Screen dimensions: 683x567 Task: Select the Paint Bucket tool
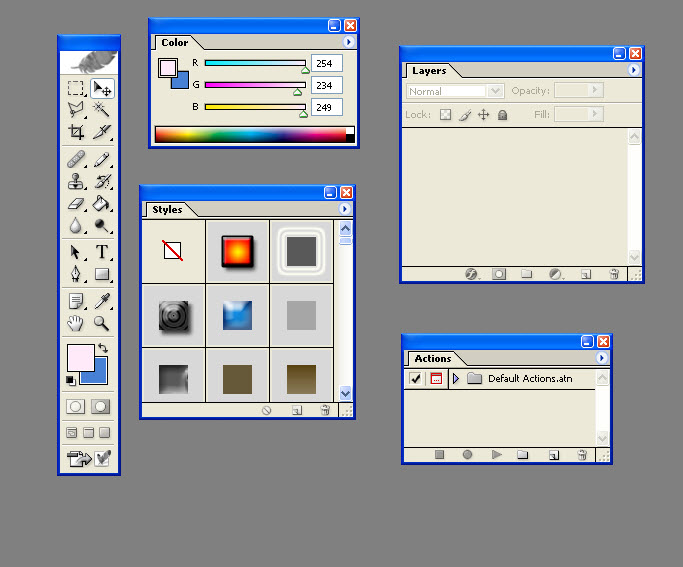102,203
